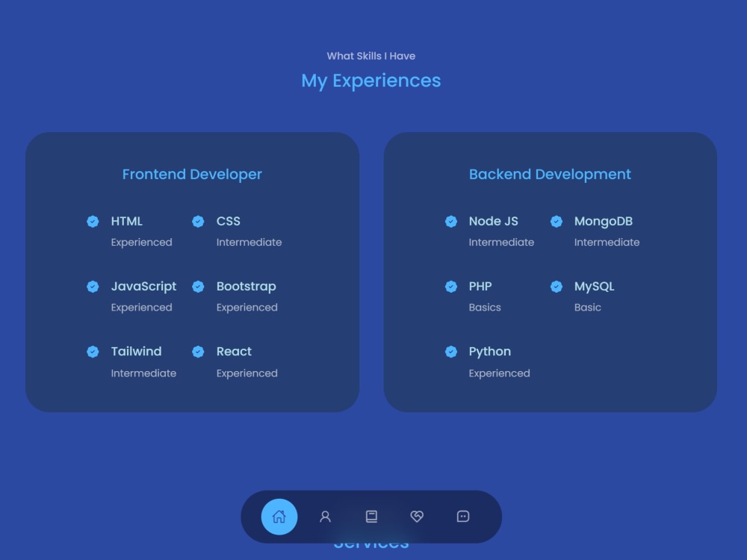Screen dimensions: 747x560
Task: Select the verified badge next to Bootstrap
Action: click(198, 286)
